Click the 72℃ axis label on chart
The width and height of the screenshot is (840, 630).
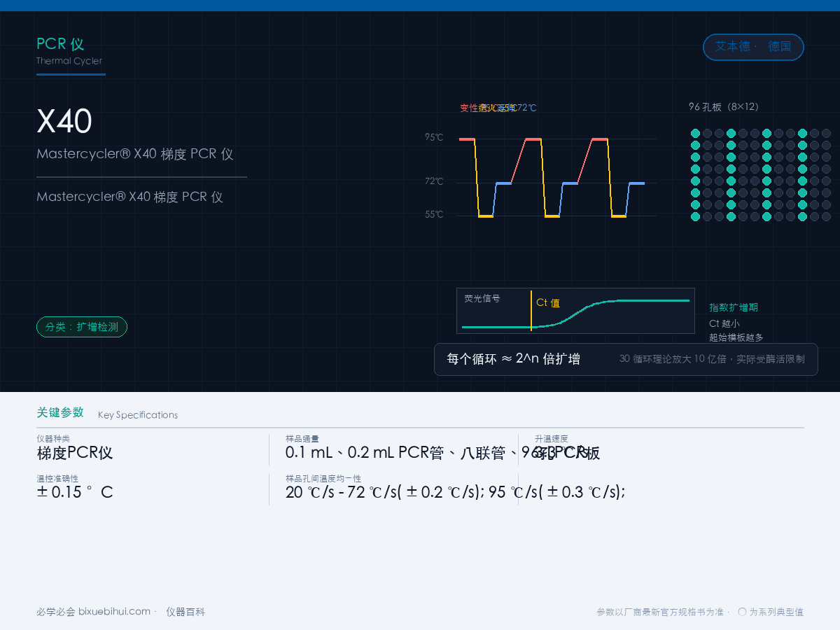(x=434, y=181)
